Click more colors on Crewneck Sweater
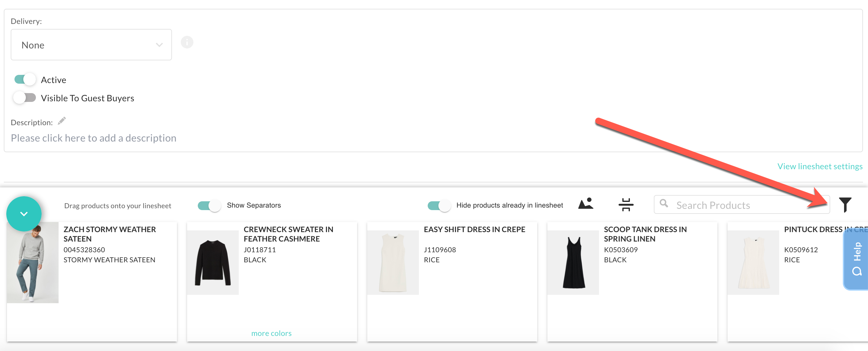 [x=271, y=333]
